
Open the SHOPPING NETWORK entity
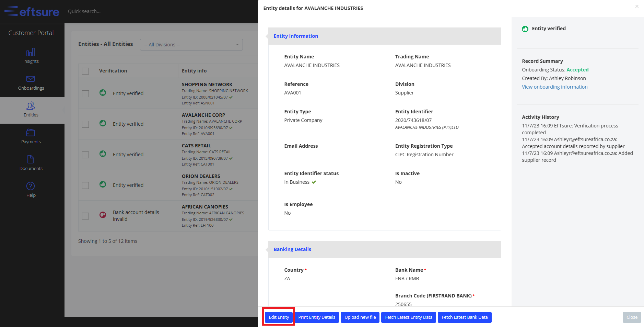[x=207, y=84]
